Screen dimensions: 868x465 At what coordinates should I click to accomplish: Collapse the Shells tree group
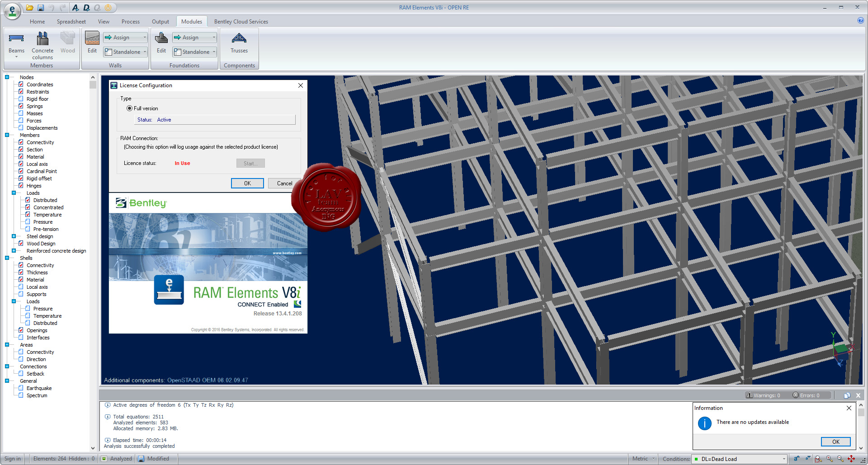(7, 258)
